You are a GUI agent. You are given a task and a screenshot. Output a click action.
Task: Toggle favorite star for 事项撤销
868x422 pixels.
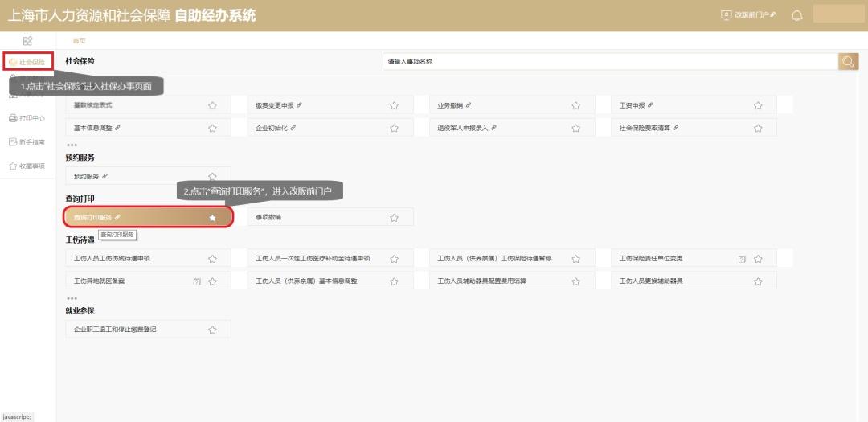click(x=394, y=218)
